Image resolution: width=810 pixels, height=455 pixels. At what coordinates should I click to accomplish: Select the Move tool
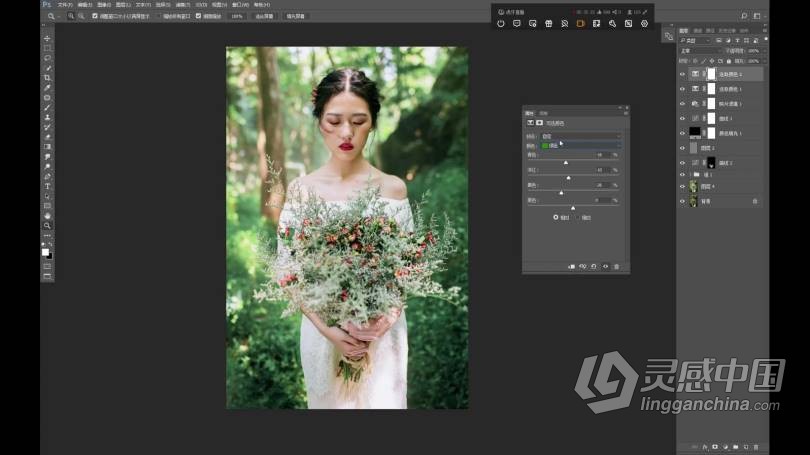pyautogui.click(x=47, y=39)
